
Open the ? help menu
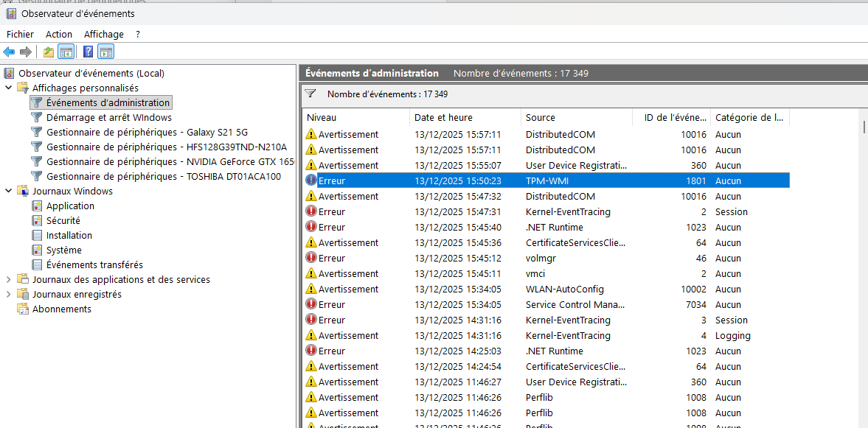point(137,35)
